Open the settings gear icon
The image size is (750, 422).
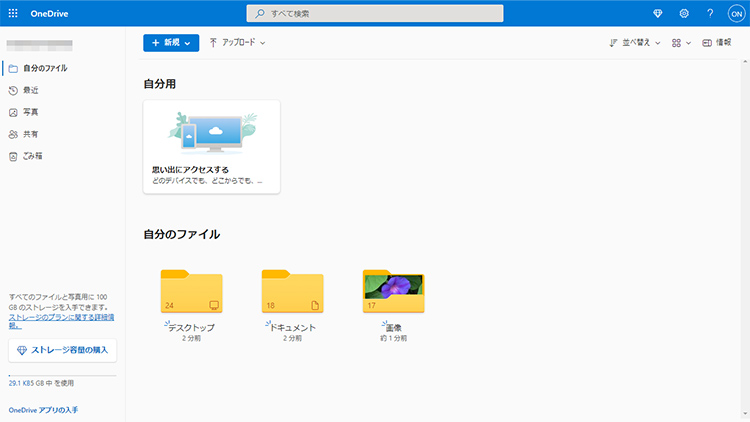(684, 13)
